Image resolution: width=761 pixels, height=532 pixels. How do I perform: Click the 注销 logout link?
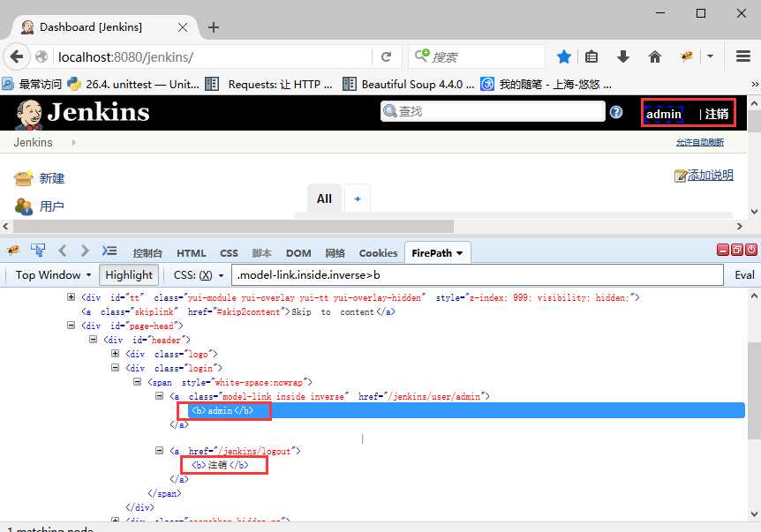(717, 114)
